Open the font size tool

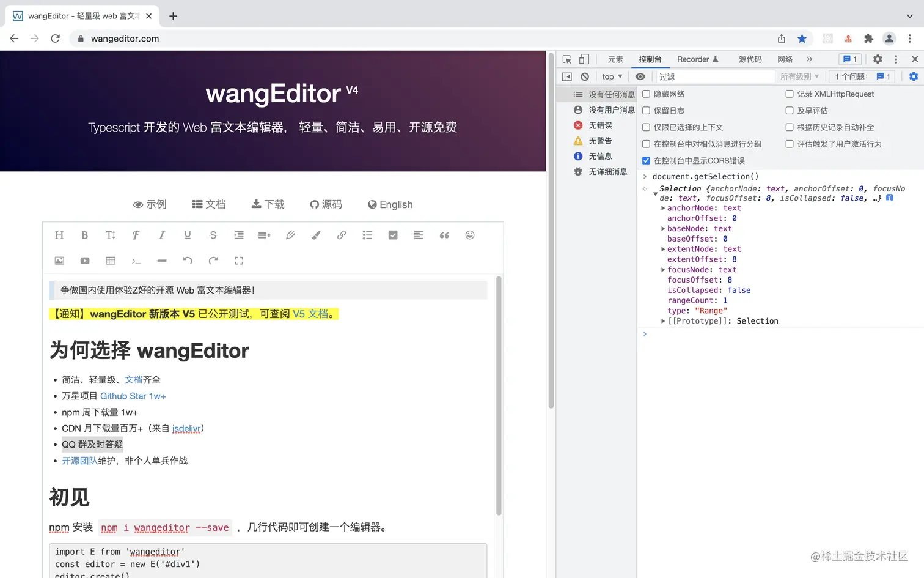point(111,235)
